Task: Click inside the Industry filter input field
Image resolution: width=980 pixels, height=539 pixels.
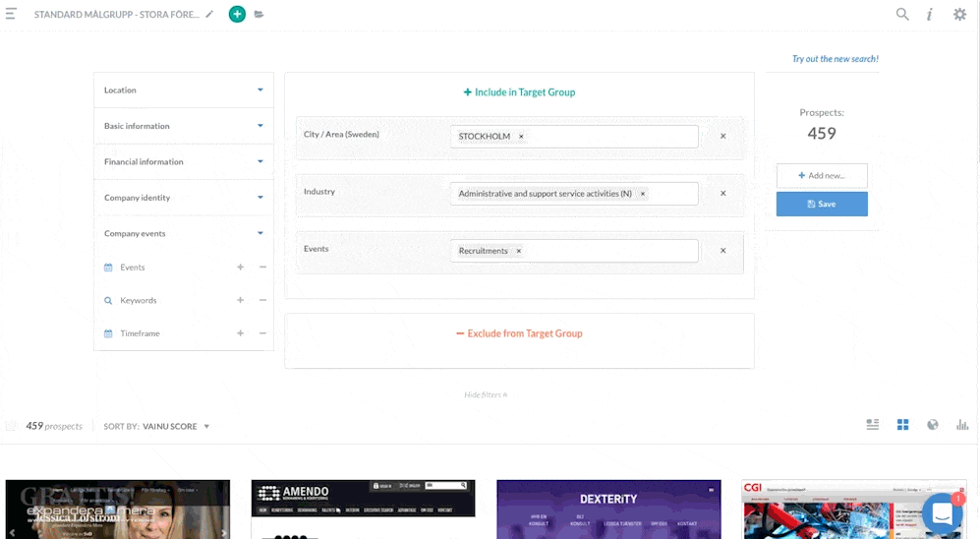Action: coord(673,194)
